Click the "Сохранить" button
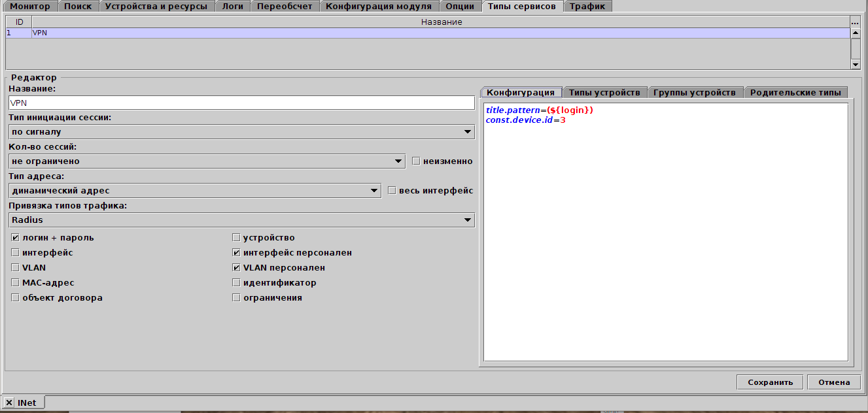This screenshot has width=868, height=413. pos(770,382)
